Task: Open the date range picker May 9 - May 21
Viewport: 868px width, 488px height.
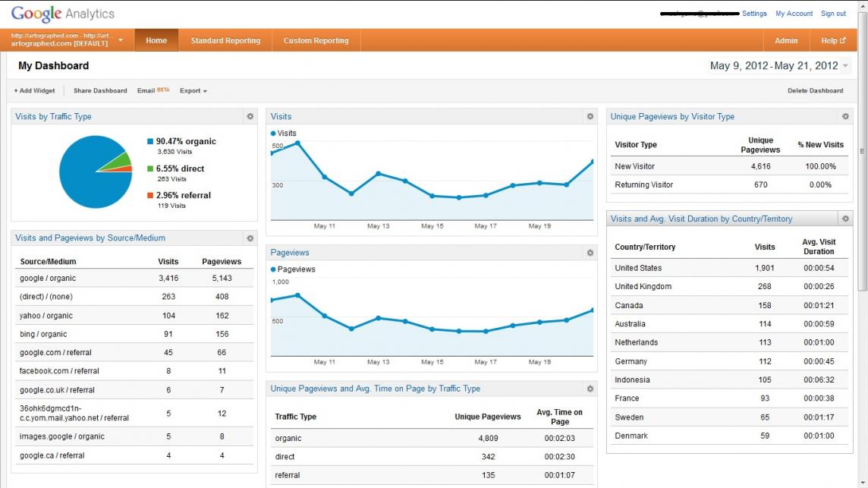Action: 778,66
